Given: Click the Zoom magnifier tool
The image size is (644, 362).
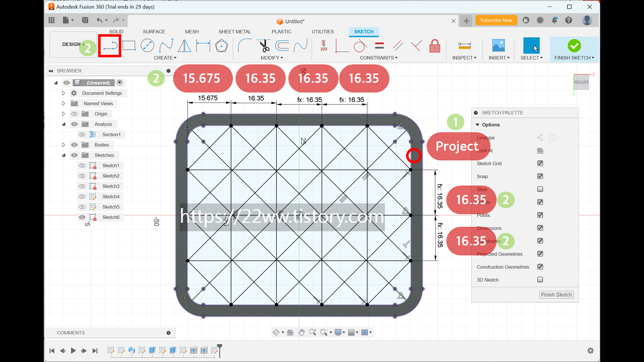Looking at the screenshot, I should pyautogui.click(x=312, y=332).
